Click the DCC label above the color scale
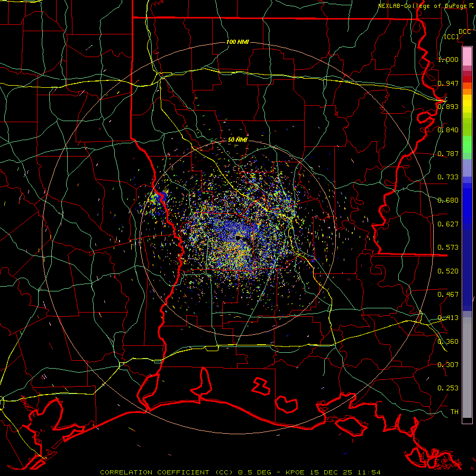This screenshot has height=476, width=476. [464, 32]
